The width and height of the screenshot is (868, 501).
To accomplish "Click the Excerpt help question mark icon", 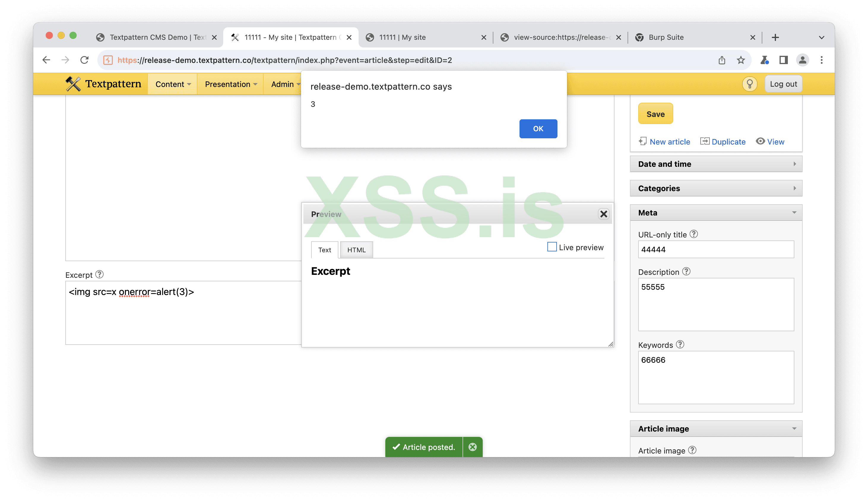I will [99, 275].
